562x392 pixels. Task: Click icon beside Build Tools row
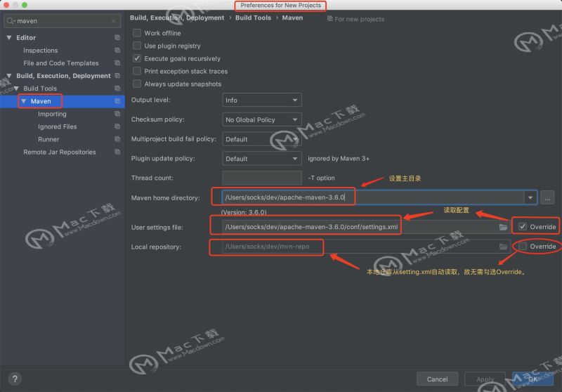click(x=117, y=88)
